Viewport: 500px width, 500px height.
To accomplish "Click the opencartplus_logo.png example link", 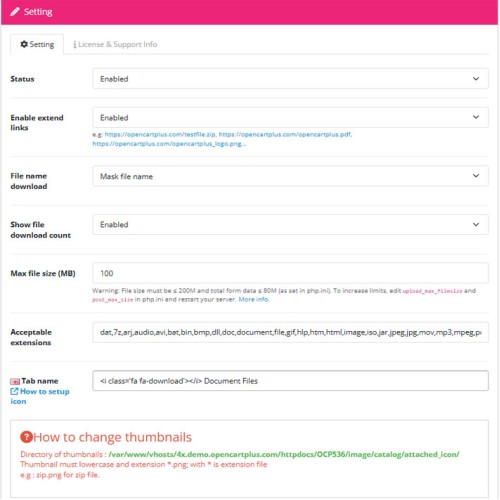I will (169, 144).
